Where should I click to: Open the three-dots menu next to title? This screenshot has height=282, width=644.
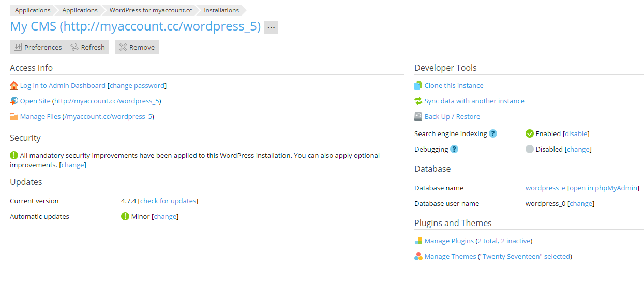tap(271, 27)
